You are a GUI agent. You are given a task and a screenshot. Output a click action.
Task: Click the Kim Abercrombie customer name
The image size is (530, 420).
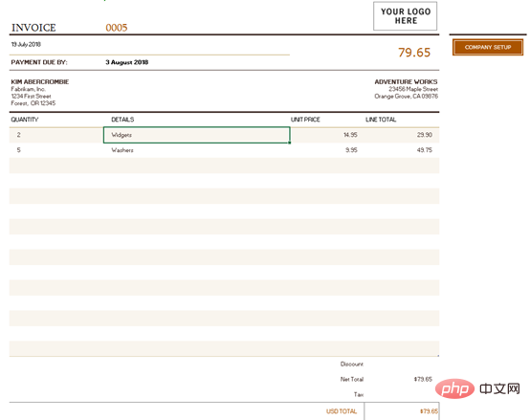40,81
